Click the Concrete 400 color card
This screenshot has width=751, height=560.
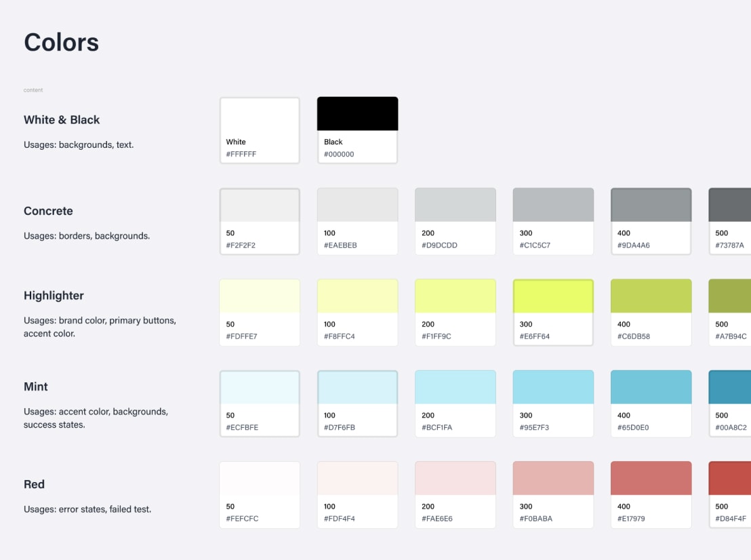tap(651, 221)
